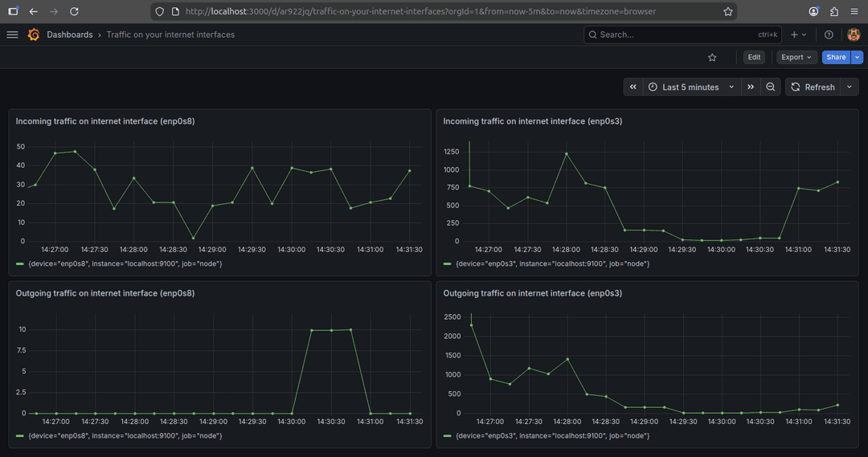Toggle the enp0s8 legend series in the Outgoing panel
The height and width of the screenshot is (457, 868).
click(x=125, y=436)
